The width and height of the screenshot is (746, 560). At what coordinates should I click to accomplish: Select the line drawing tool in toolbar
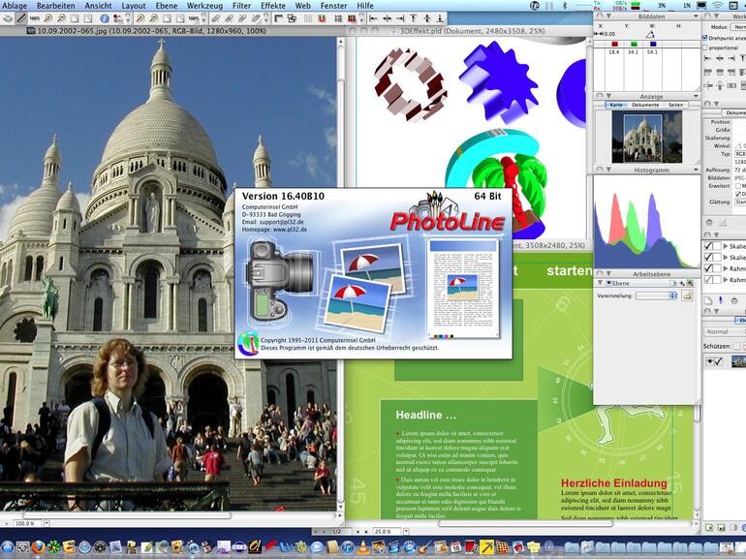tap(21, 18)
